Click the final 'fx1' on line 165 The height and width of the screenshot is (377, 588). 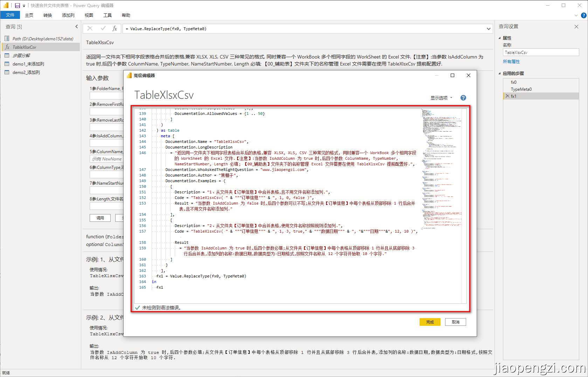click(x=160, y=287)
